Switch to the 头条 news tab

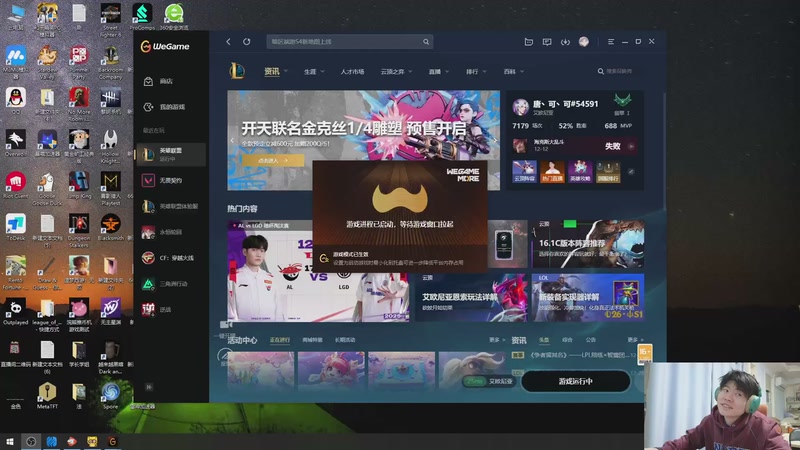tap(544, 340)
